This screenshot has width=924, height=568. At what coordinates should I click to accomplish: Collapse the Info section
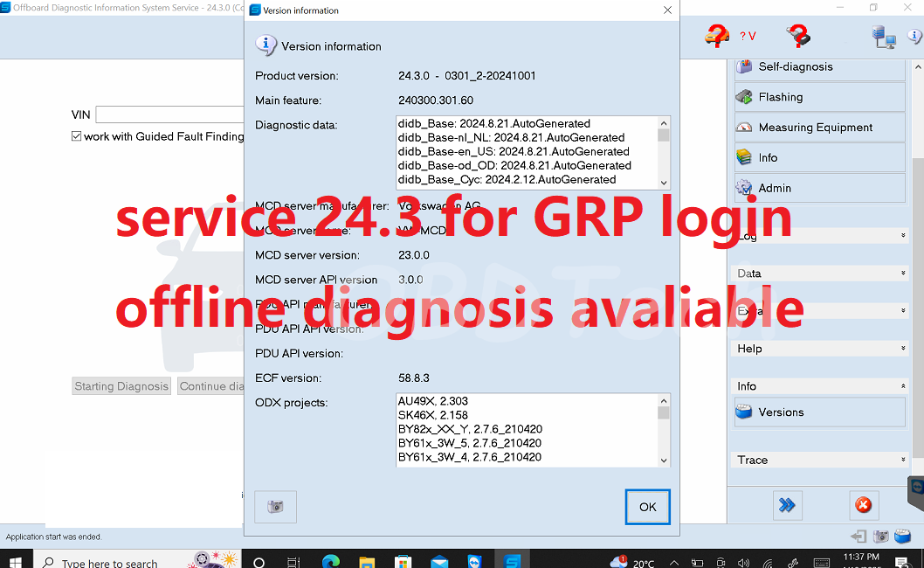820,385
